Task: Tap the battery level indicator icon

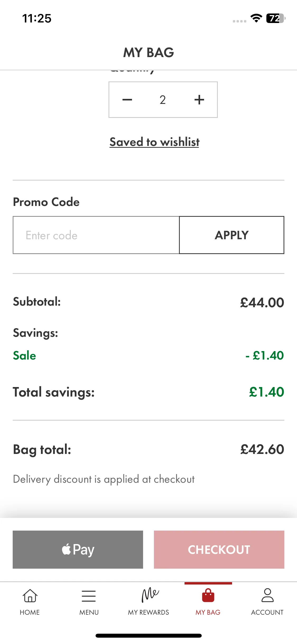Action: pos(276,18)
